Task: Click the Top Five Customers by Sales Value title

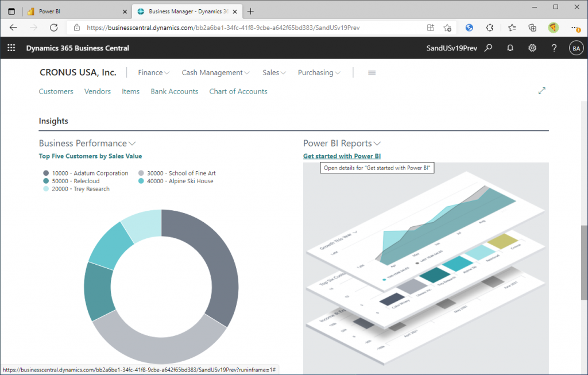Action: click(90, 156)
